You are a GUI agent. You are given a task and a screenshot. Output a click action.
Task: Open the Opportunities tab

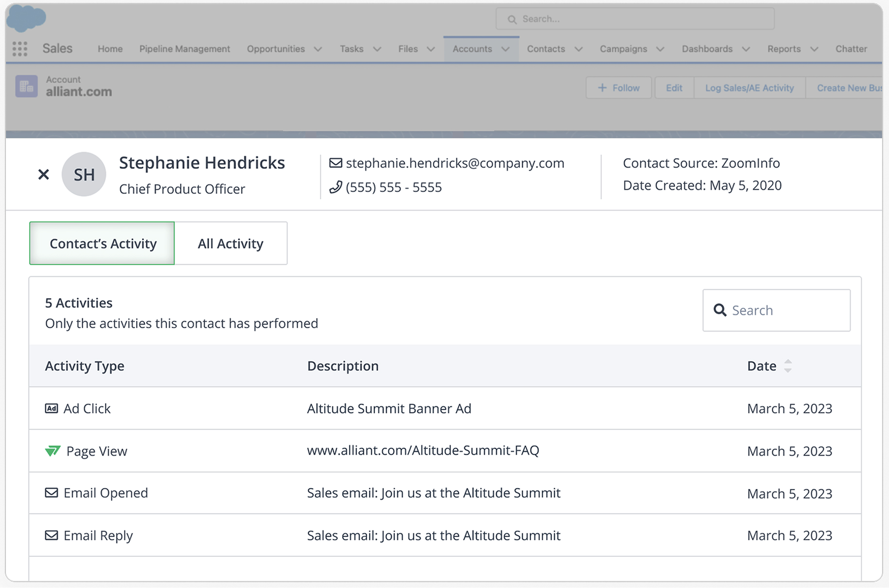(276, 49)
